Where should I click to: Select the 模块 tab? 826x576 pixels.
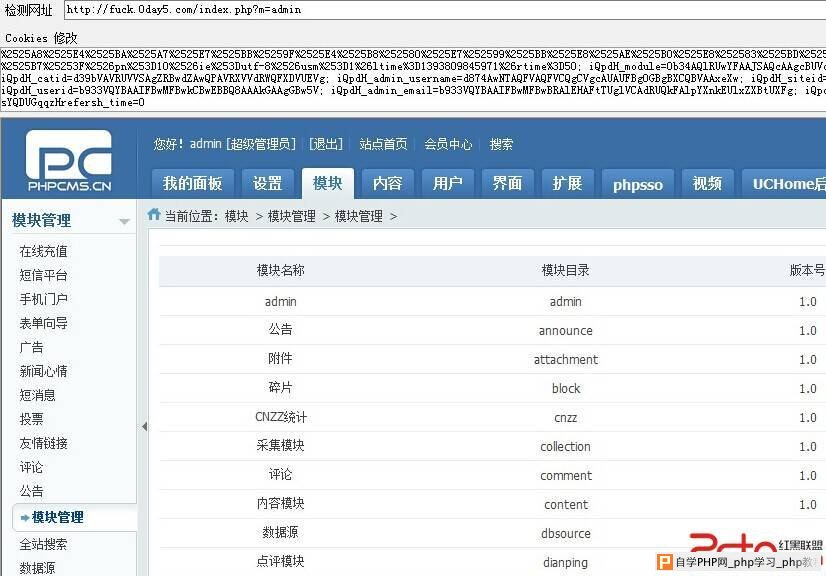coord(328,183)
